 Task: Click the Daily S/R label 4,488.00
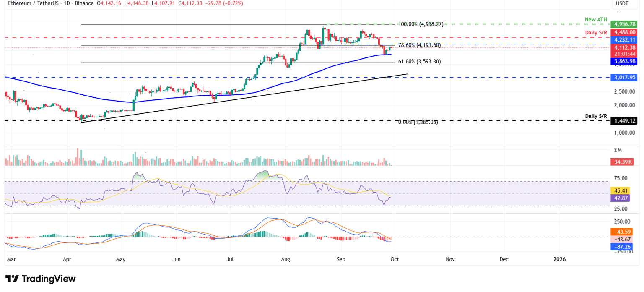623,32
